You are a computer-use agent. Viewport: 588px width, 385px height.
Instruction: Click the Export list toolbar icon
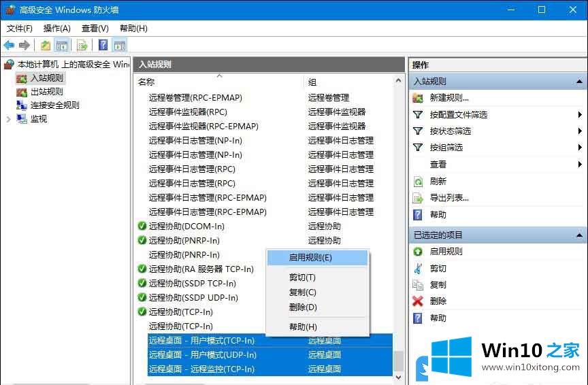pyautogui.click(x=82, y=46)
